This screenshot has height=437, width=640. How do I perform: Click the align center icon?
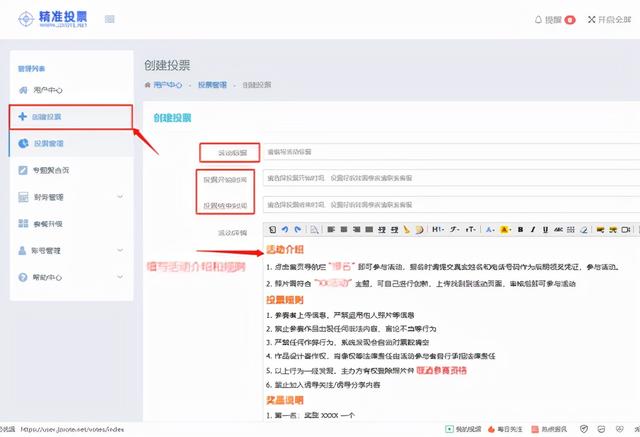pyautogui.click(x=344, y=230)
